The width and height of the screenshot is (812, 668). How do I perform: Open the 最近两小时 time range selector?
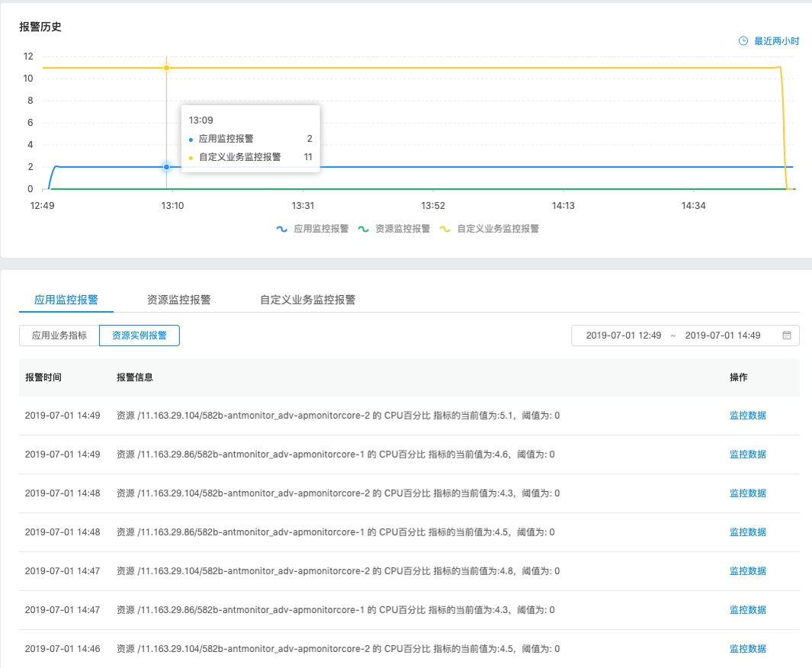[x=769, y=41]
